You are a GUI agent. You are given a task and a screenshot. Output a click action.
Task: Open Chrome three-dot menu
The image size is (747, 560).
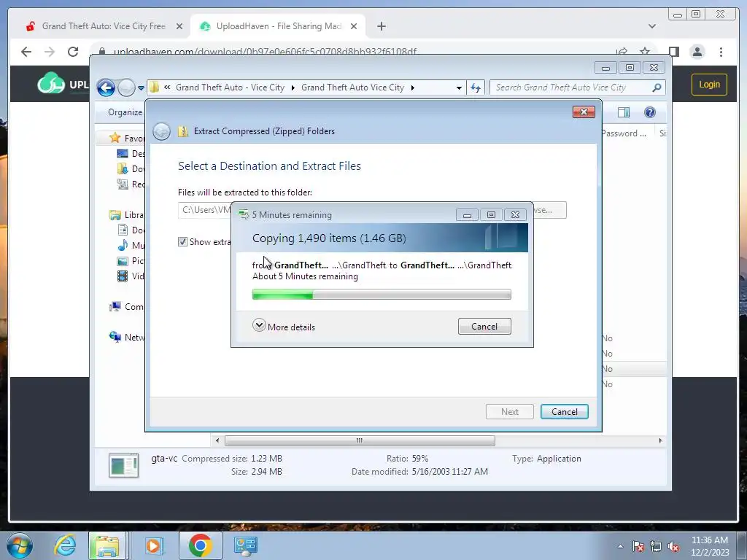(721, 52)
